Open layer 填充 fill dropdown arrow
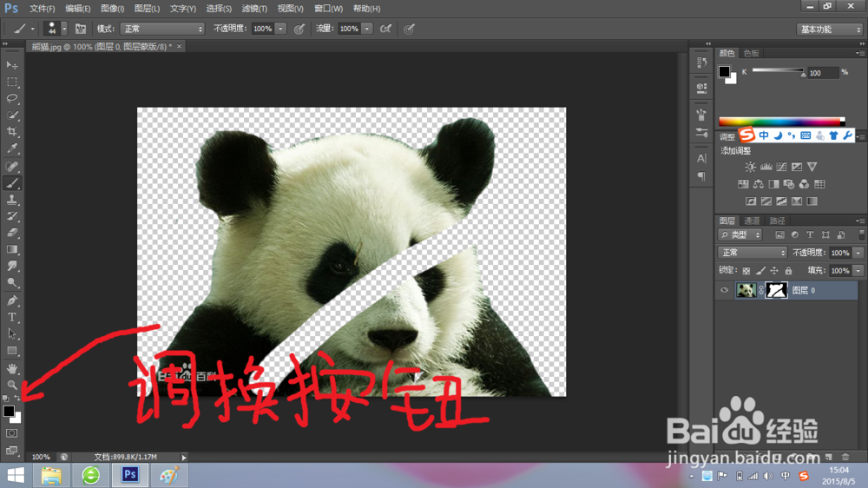This screenshot has height=488, width=868. point(858,271)
